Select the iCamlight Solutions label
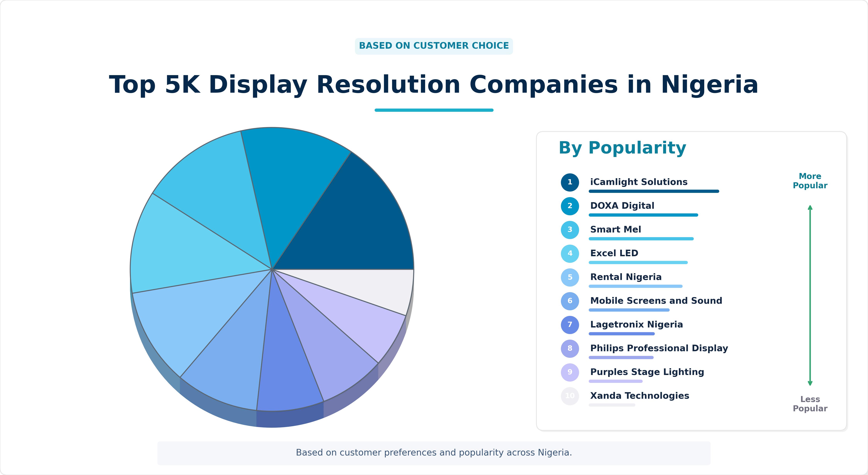The width and height of the screenshot is (868, 475). click(x=638, y=182)
